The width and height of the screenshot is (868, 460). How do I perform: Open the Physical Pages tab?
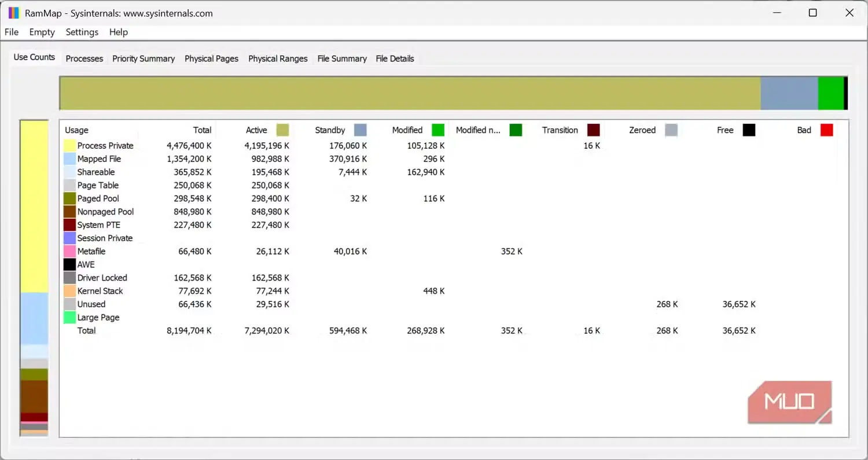point(211,58)
